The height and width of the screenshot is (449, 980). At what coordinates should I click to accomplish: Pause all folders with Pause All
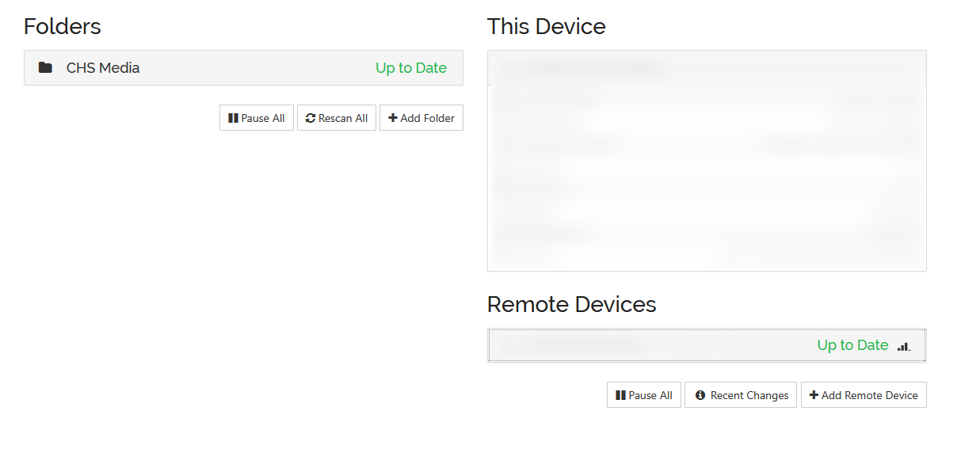click(x=257, y=118)
